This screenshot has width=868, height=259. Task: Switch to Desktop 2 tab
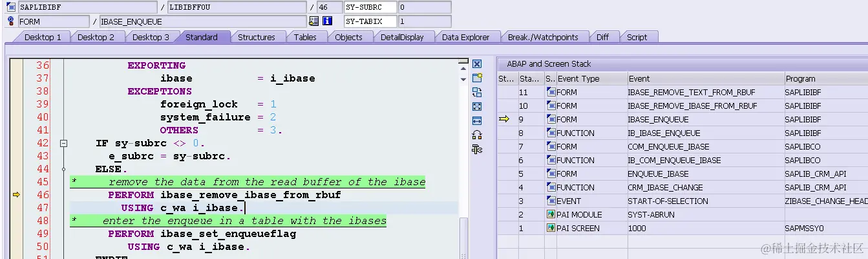click(x=96, y=37)
